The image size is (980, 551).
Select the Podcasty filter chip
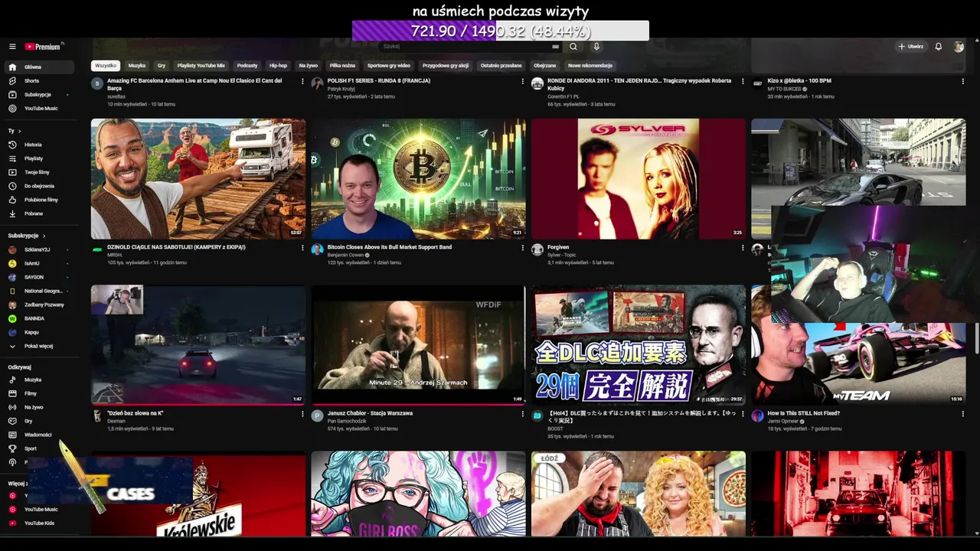pos(247,66)
